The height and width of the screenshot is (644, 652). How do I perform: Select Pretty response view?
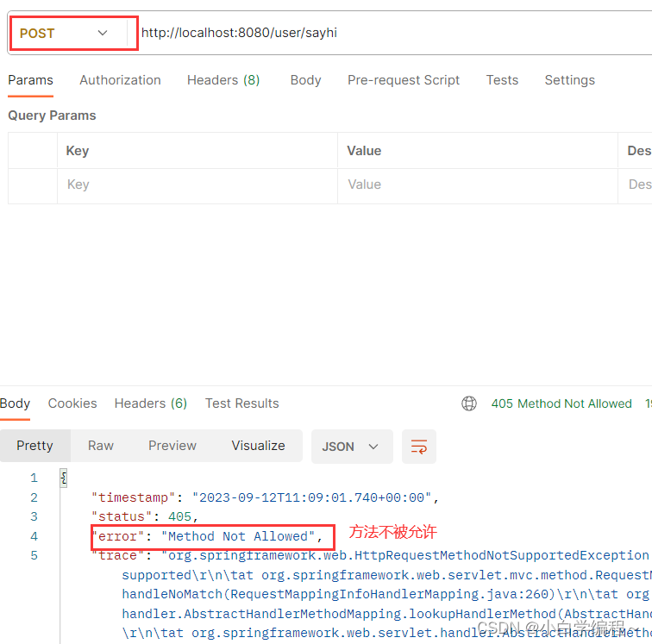[34, 446]
